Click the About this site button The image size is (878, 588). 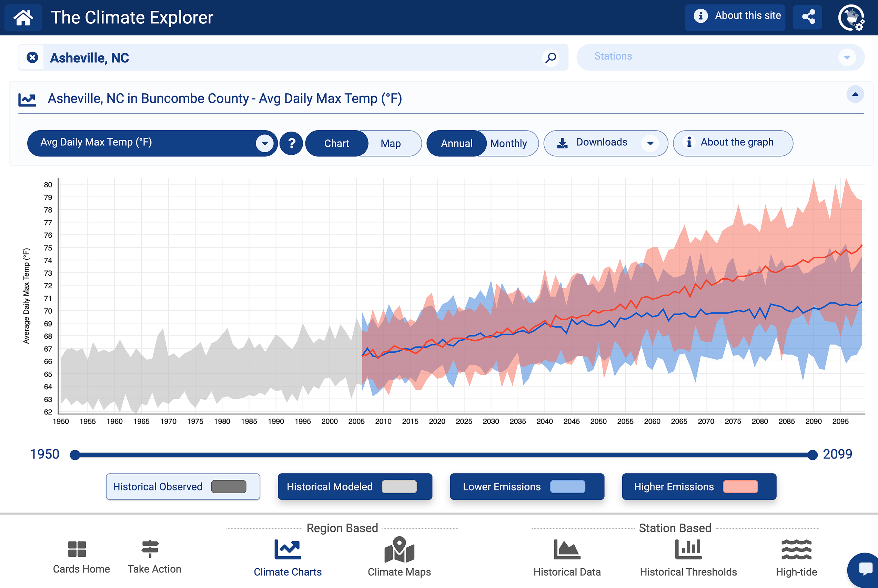(734, 17)
